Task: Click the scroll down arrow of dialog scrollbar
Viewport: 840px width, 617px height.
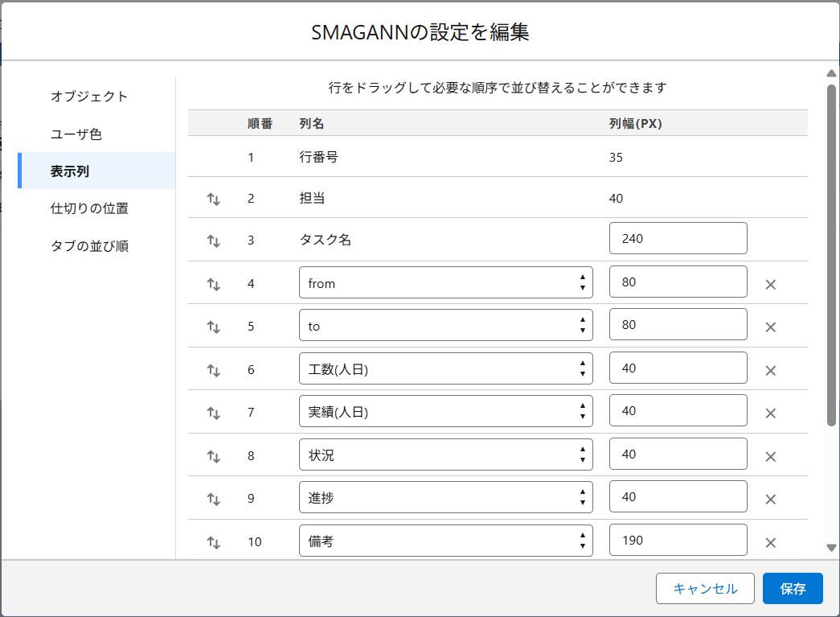Action: (831, 548)
